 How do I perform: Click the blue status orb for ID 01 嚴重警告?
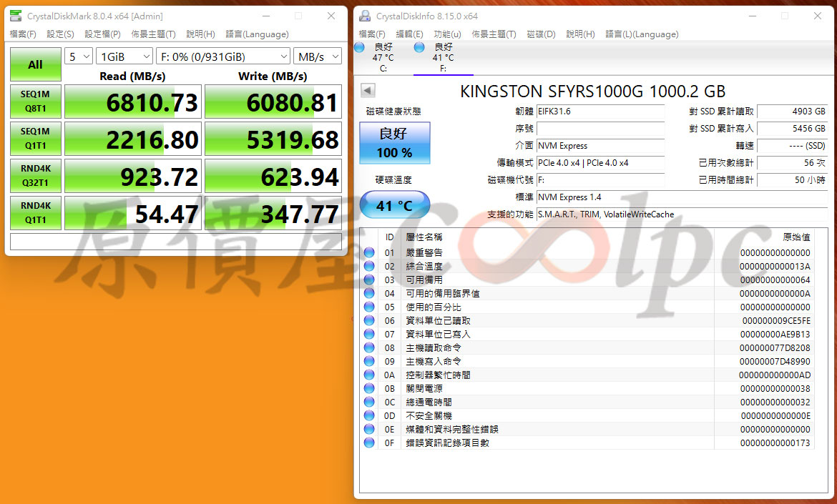pos(369,252)
